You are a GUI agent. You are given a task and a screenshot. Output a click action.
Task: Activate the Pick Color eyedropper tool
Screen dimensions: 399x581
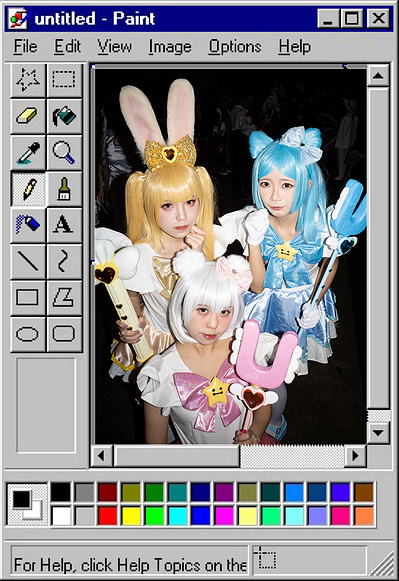click(28, 153)
